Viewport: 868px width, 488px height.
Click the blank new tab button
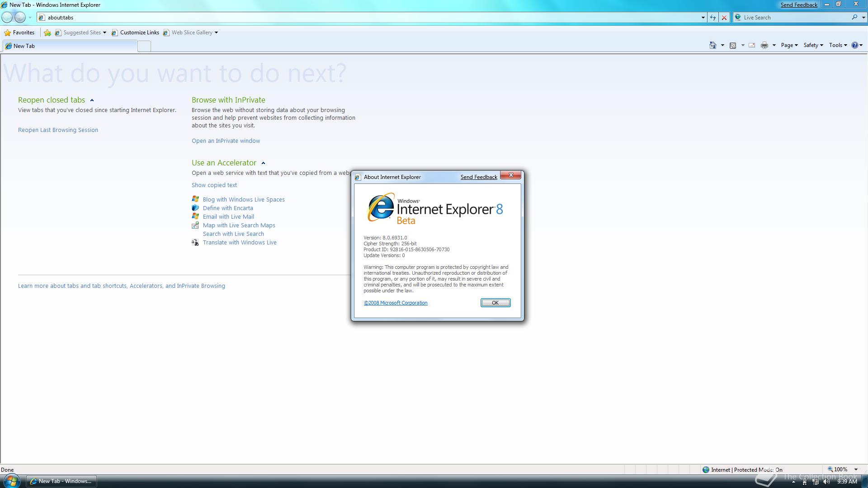pos(144,46)
